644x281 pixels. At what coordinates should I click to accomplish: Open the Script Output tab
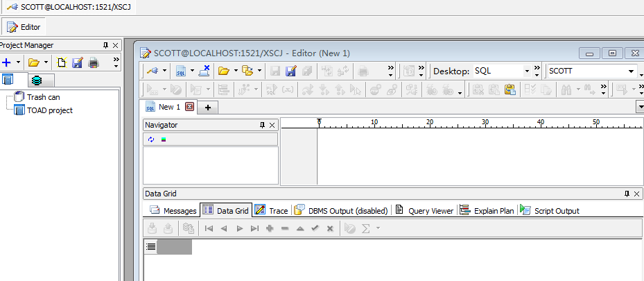(x=550, y=210)
